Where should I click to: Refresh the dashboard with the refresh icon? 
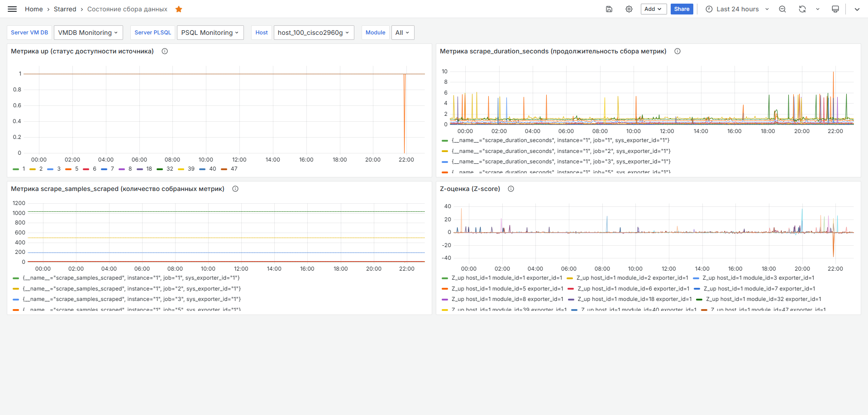802,9
